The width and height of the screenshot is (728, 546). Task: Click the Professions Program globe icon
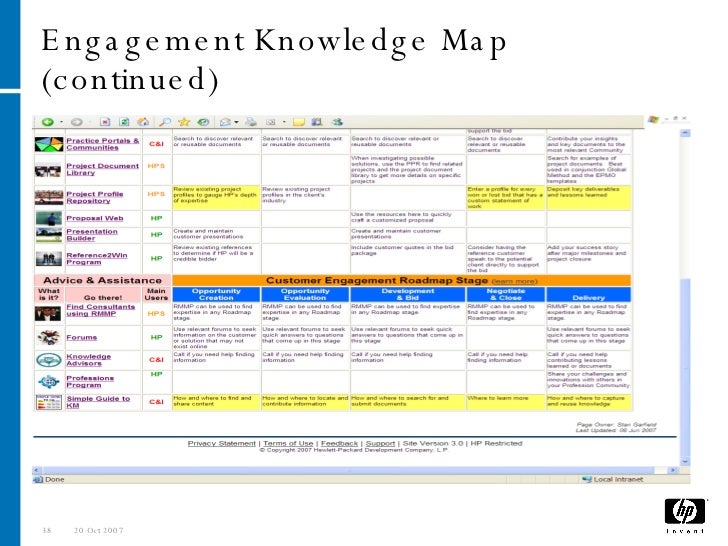[x=49, y=382]
